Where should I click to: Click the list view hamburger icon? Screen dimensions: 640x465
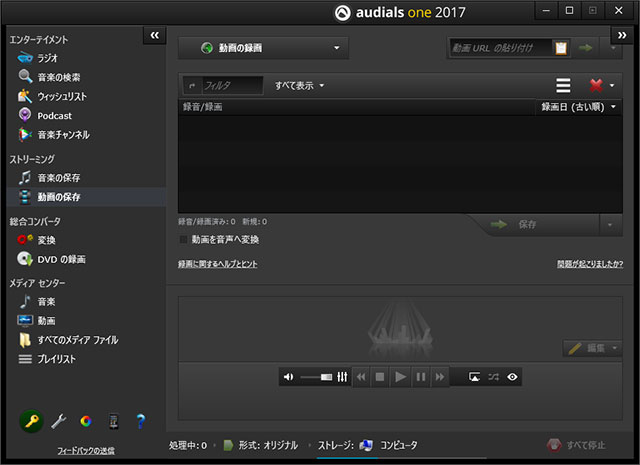click(x=563, y=85)
